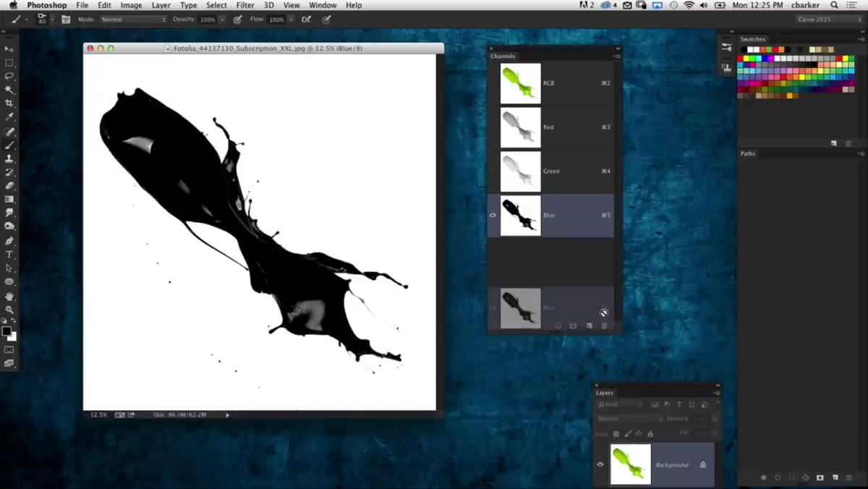
Task: Click the delete channel trash icon
Action: [605, 326]
